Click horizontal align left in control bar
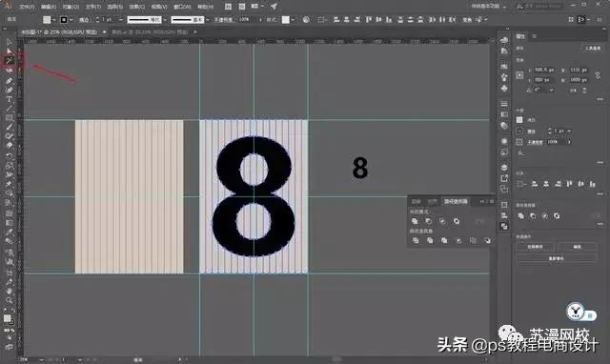This screenshot has height=364, width=610. pos(336,19)
